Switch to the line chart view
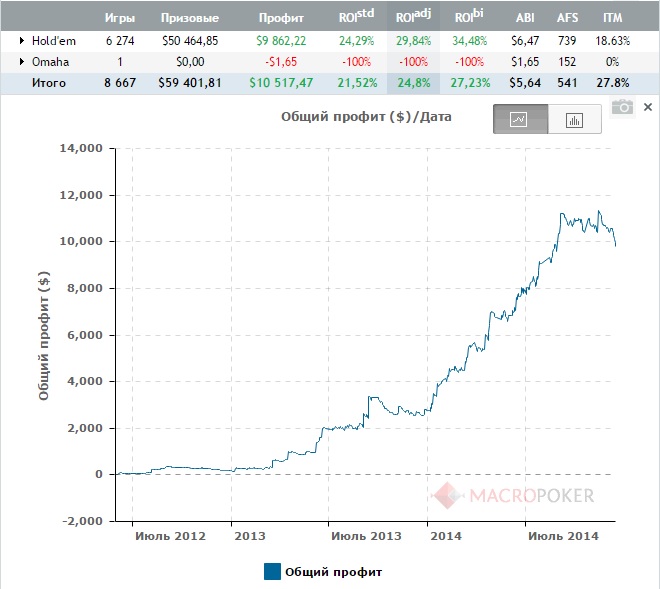This screenshot has height=589, width=660. [x=520, y=119]
